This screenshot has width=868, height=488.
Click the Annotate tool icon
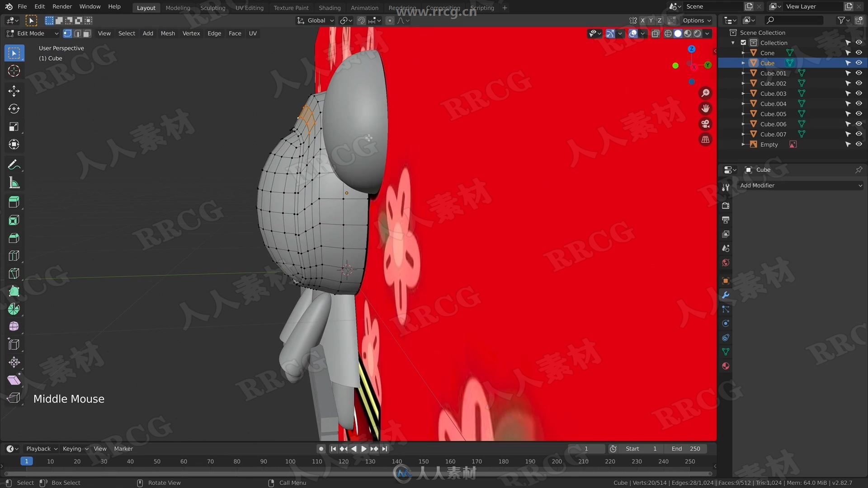click(14, 164)
